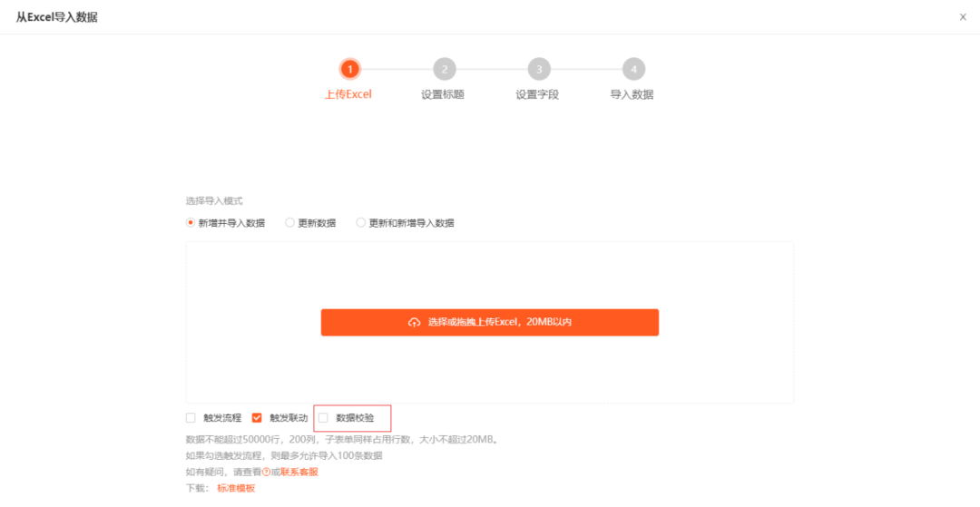This screenshot has height=507, width=980.
Task: Close the Excel import dialog
Action: click(963, 17)
